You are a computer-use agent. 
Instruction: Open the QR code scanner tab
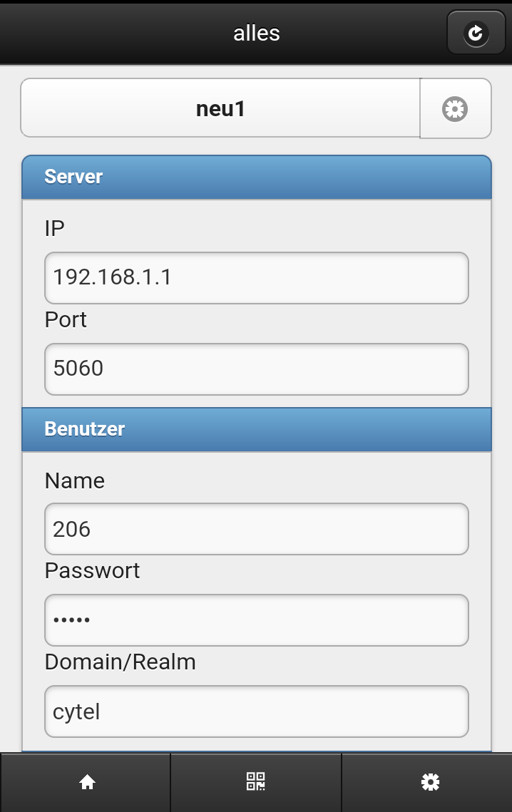pos(255,782)
